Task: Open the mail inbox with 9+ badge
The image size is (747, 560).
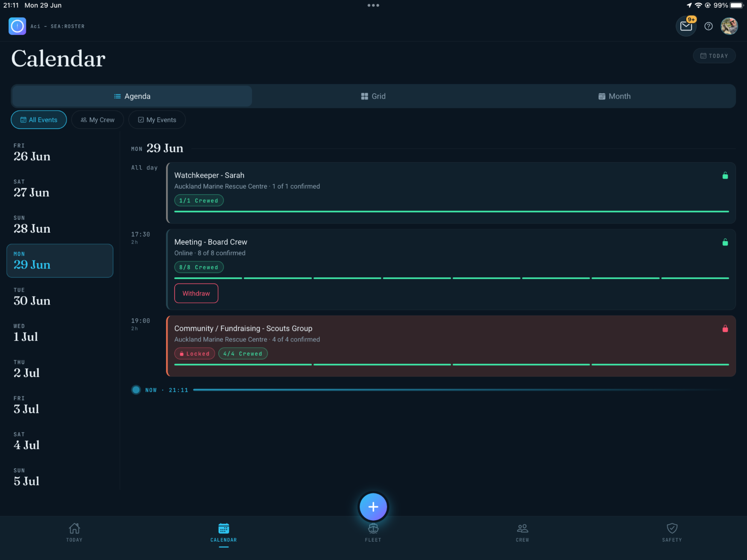Action: (x=686, y=26)
